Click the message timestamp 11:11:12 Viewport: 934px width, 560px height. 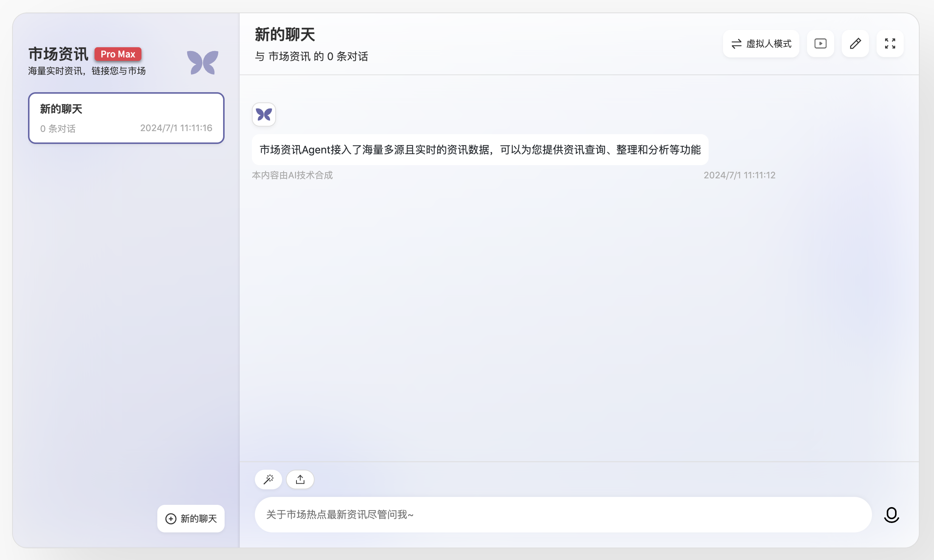[x=739, y=175]
